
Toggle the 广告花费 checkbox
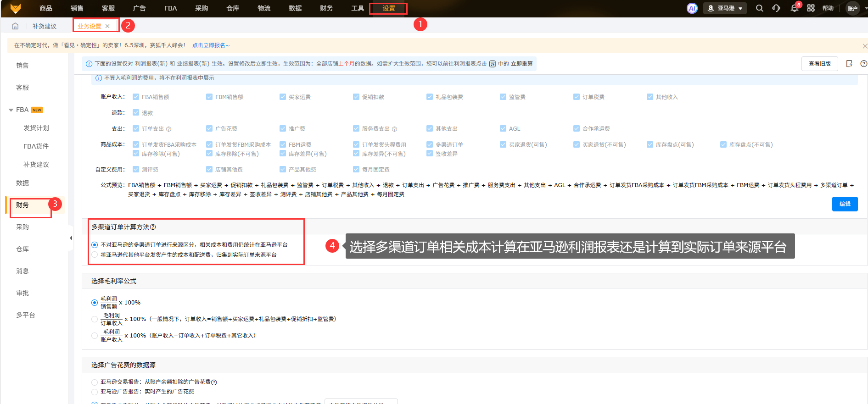tap(209, 128)
